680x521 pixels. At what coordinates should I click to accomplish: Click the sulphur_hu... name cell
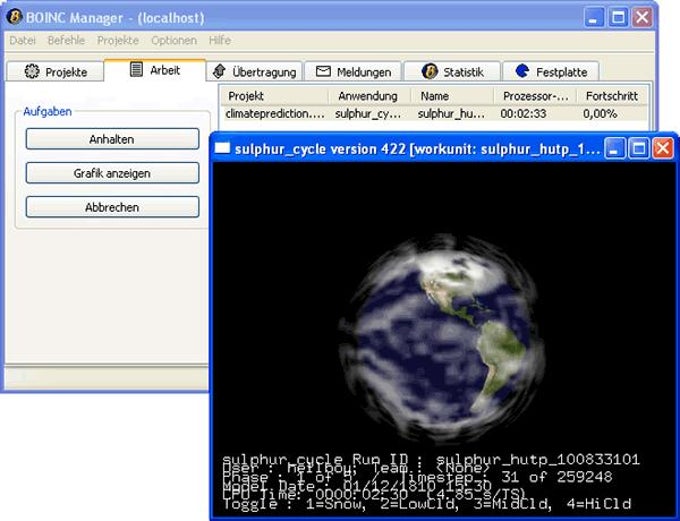click(451, 114)
